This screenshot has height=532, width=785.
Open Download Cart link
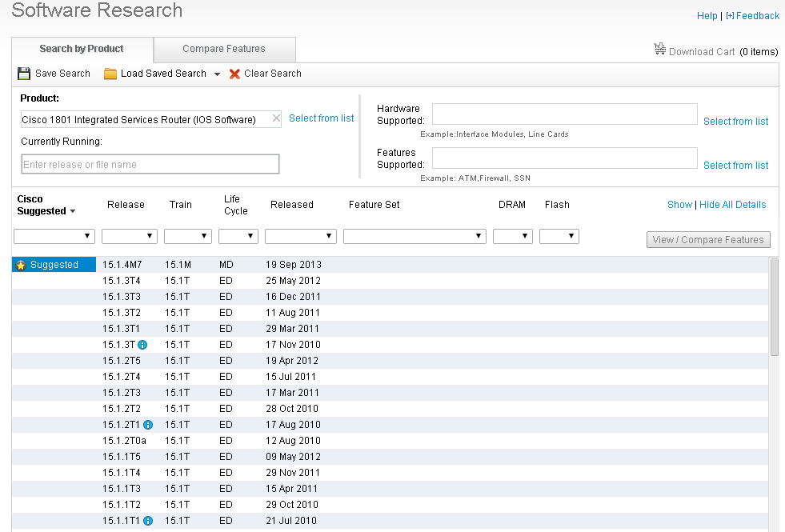tap(702, 52)
